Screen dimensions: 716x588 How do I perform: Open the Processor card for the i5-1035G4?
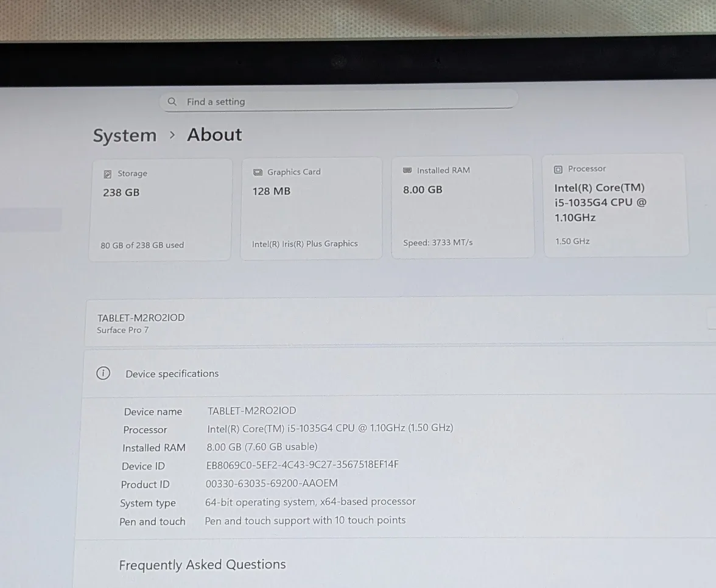pyautogui.click(x=615, y=205)
